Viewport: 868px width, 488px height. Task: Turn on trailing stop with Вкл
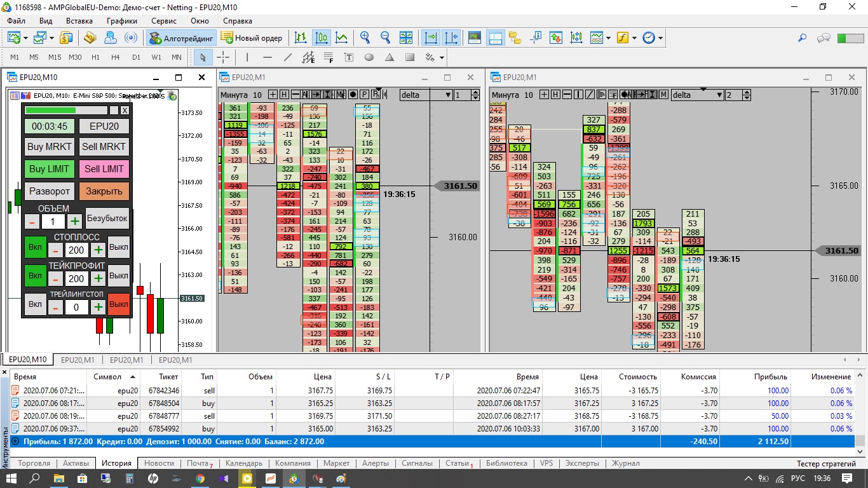35,304
